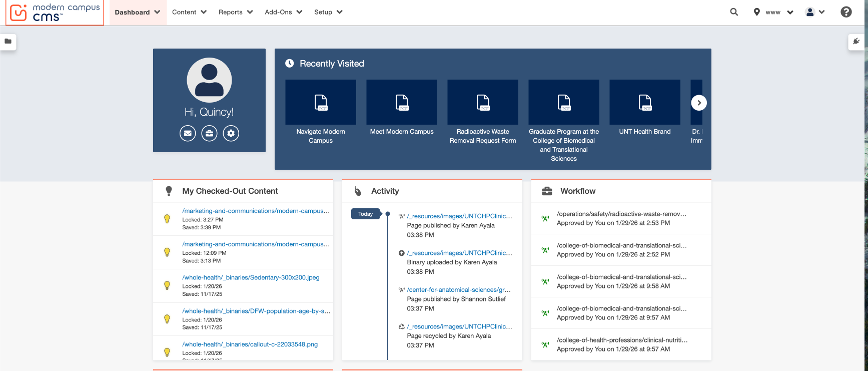Open settings gear icon under Hi, Quincy
The width and height of the screenshot is (868, 371).
tap(231, 133)
